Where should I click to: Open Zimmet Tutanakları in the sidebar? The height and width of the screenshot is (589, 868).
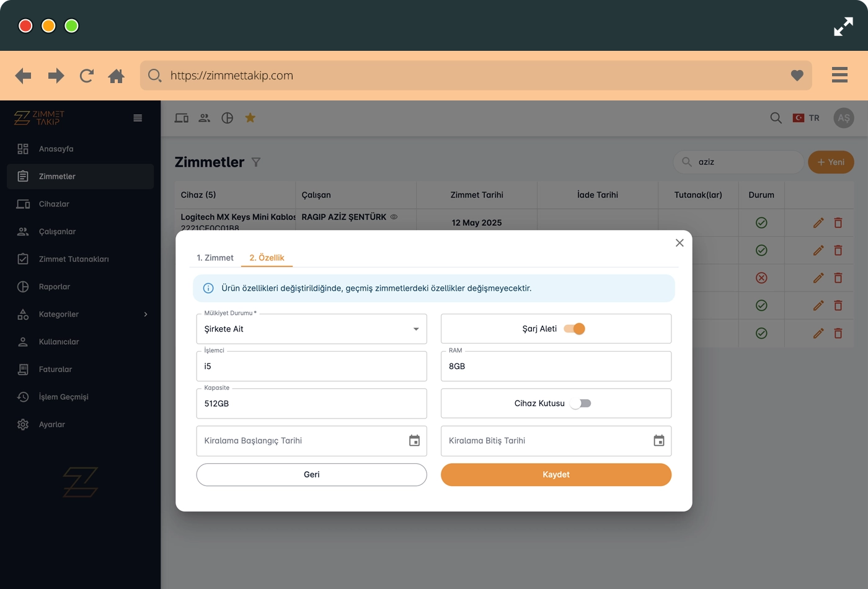tap(80, 259)
